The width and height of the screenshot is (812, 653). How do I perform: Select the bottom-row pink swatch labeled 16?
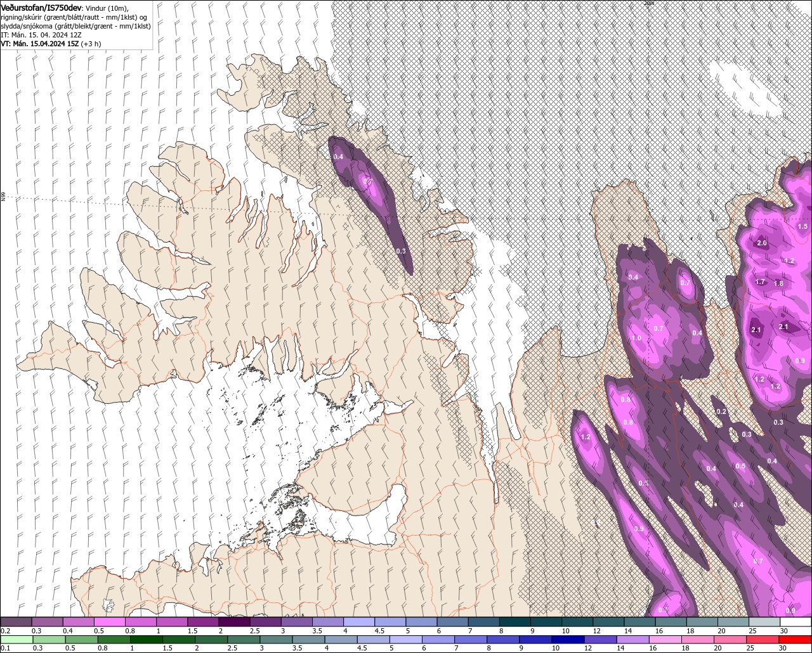(x=664, y=639)
